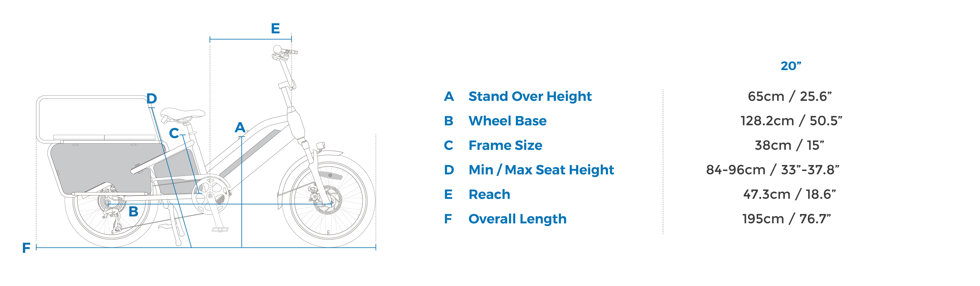Select the Overall Length label
Viewport: 980px width, 286px height.
point(517,219)
